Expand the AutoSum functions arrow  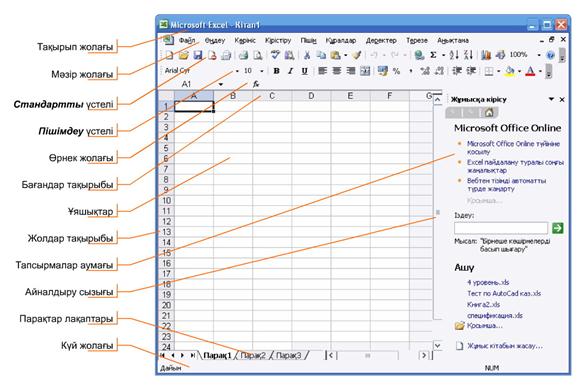pyautogui.click(x=443, y=55)
